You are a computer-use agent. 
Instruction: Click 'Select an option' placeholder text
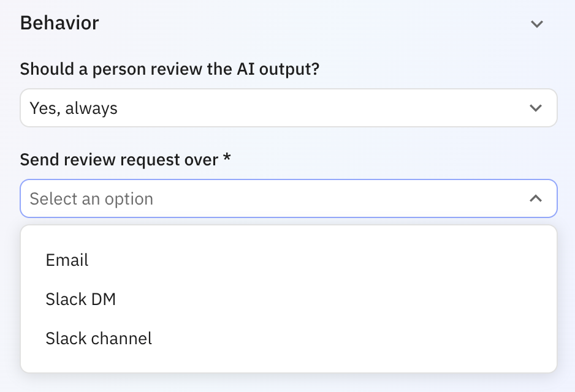[x=91, y=199]
